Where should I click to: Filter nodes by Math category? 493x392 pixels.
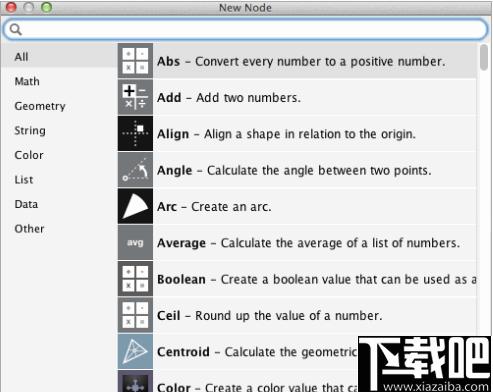click(27, 81)
